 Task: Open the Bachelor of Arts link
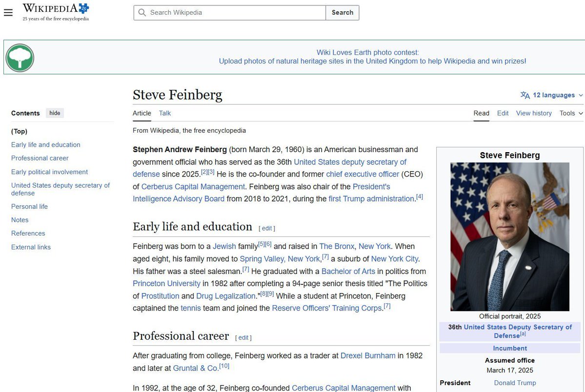pyautogui.click(x=348, y=272)
